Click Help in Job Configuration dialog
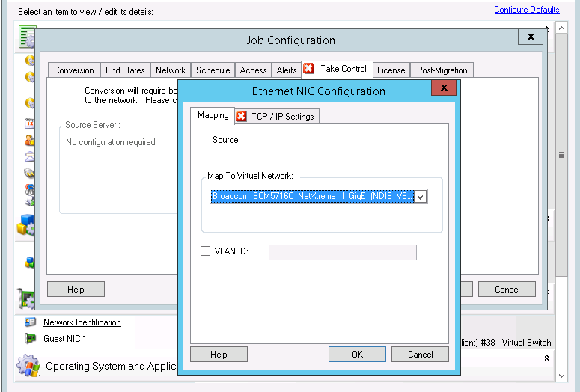The width and height of the screenshot is (580, 392). 76,290
